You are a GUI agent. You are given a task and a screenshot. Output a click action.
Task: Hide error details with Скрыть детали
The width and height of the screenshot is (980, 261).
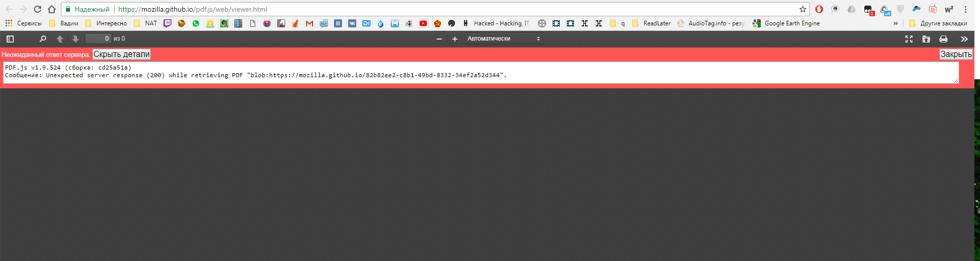[121, 54]
